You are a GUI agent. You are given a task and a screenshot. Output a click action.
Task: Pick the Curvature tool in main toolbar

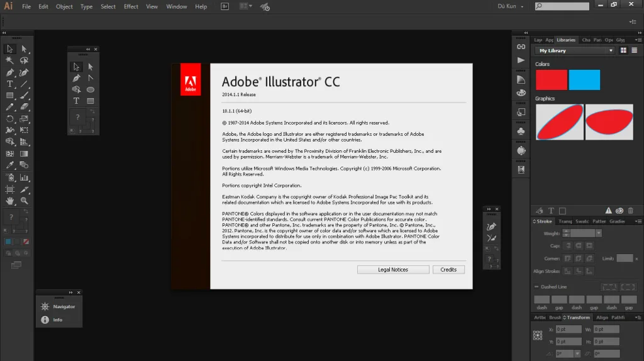coord(24,72)
